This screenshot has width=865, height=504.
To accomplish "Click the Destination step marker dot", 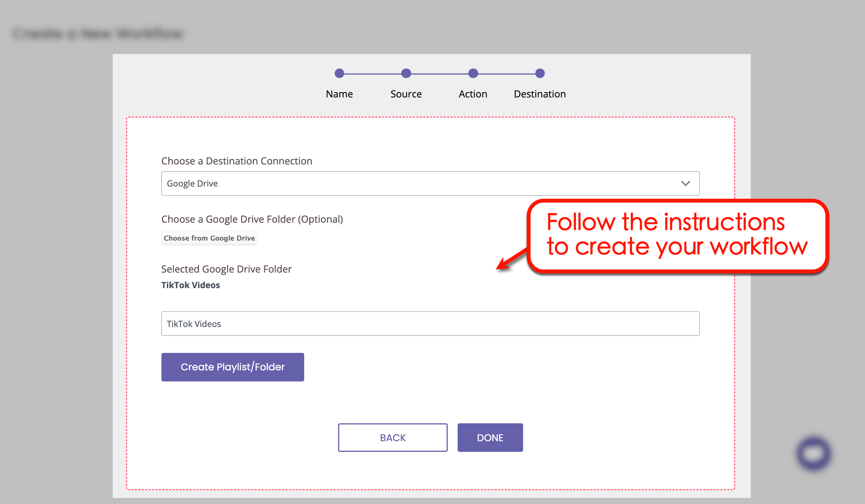I will (x=539, y=73).
